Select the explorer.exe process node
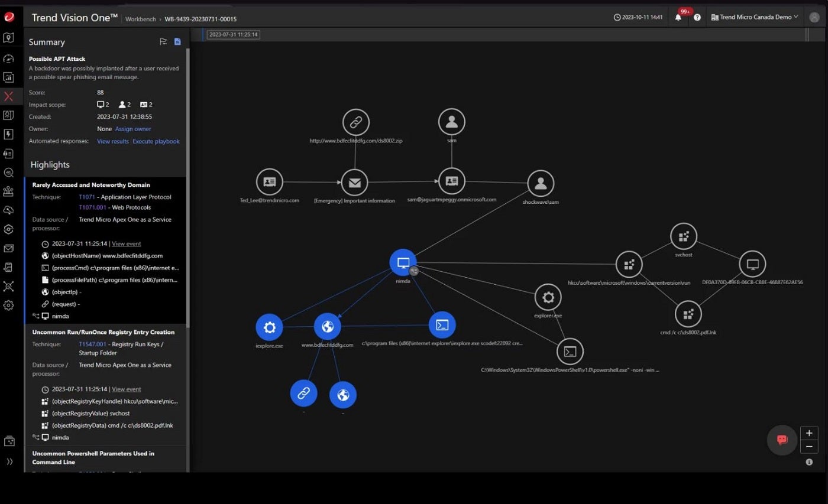828x504 pixels. click(548, 297)
